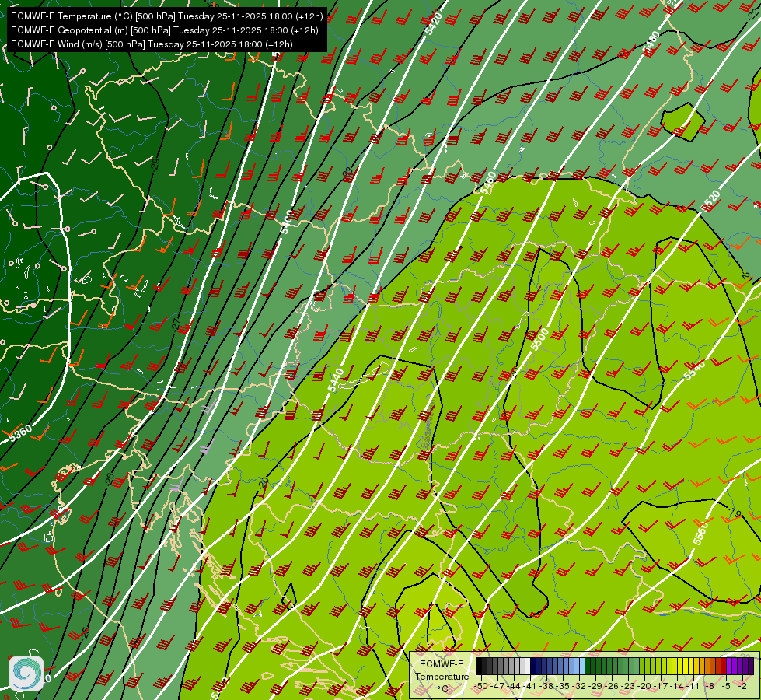The width and height of the screenshot is (761, 700).
Task: Click the -29 isotherm label
Action: 155,163
